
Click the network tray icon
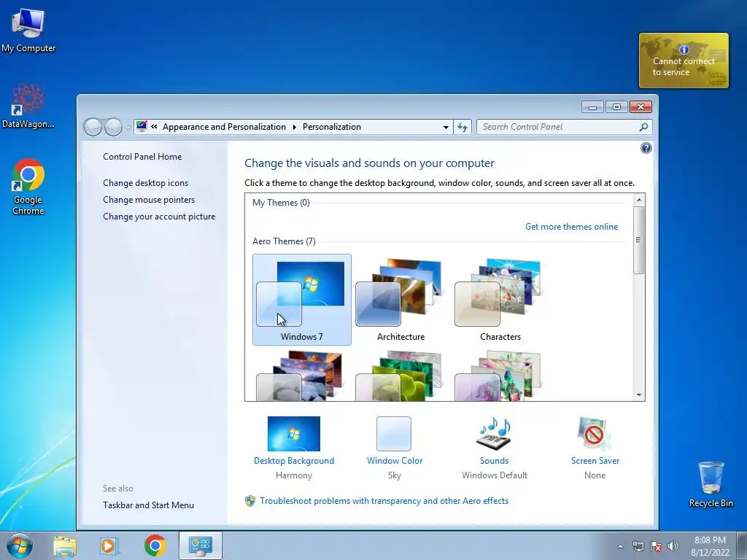638,546
